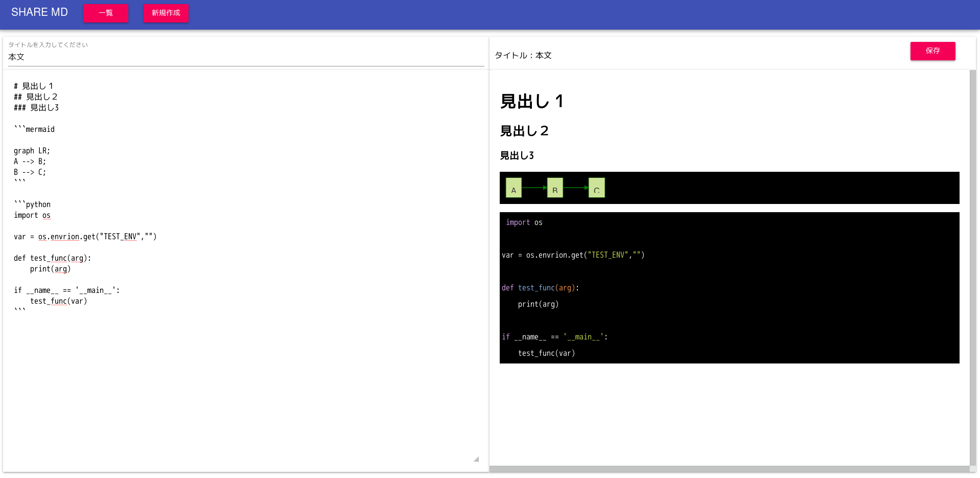
Task: Click node C in the mermaid diagram
Action: click(596, 188)
